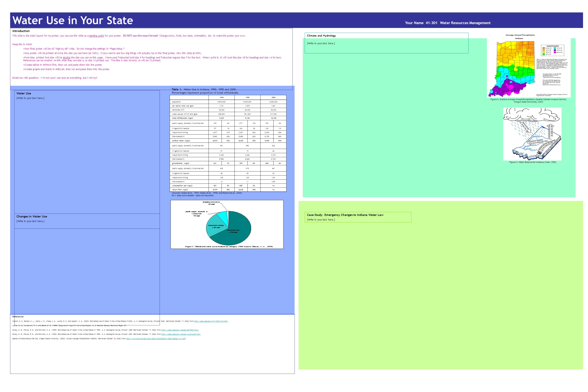Click the Kohler, Nordenson, and Baker reference entry
The width and height of the screenshot is (588, 392).
(69, 326)
